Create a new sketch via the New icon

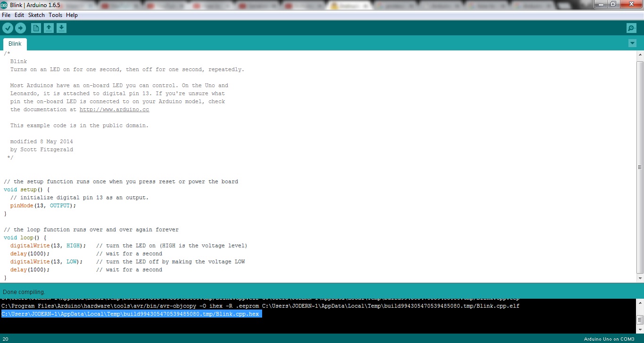point(36,28)
